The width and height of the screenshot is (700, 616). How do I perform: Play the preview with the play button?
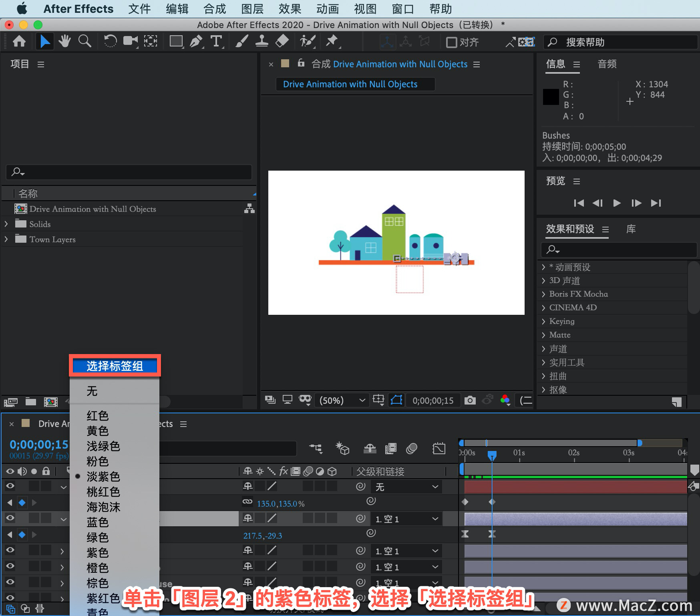617,203
